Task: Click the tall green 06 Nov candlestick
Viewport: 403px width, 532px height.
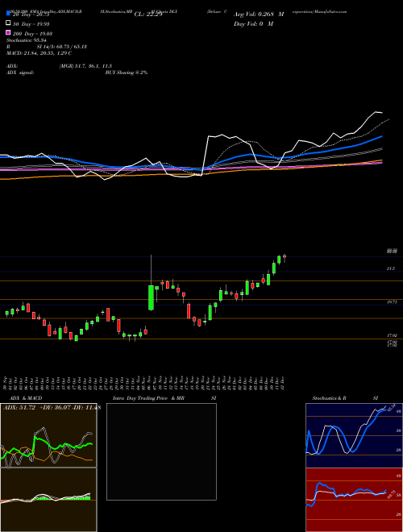Action: tap(151, 297)
